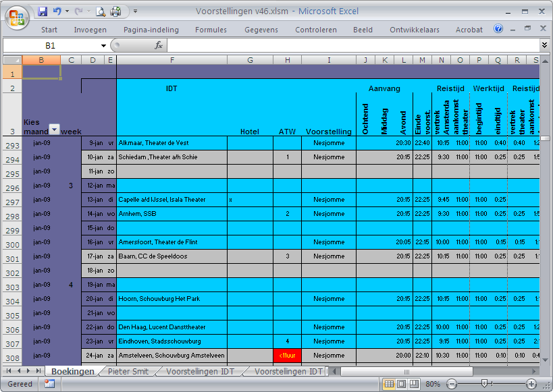Select cell 'Capelle a/d IJssel, Isala Theater'
The image size is (553, 392).
coord(172,200)
